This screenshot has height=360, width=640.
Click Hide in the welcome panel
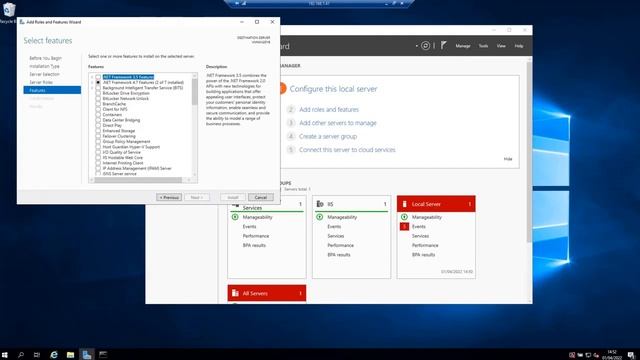[508, 159]
